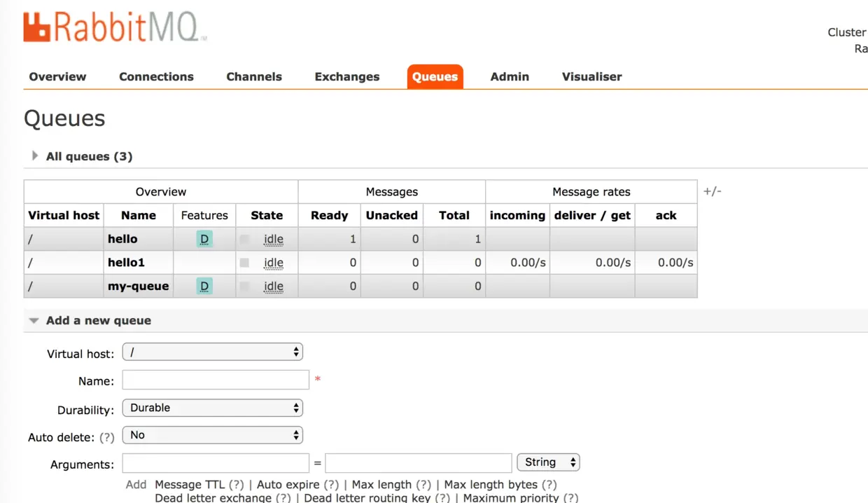The width and height of the screenshot is (868, 503).
Task: Click the Auto delete help (?)
Action: coord(106,437)
